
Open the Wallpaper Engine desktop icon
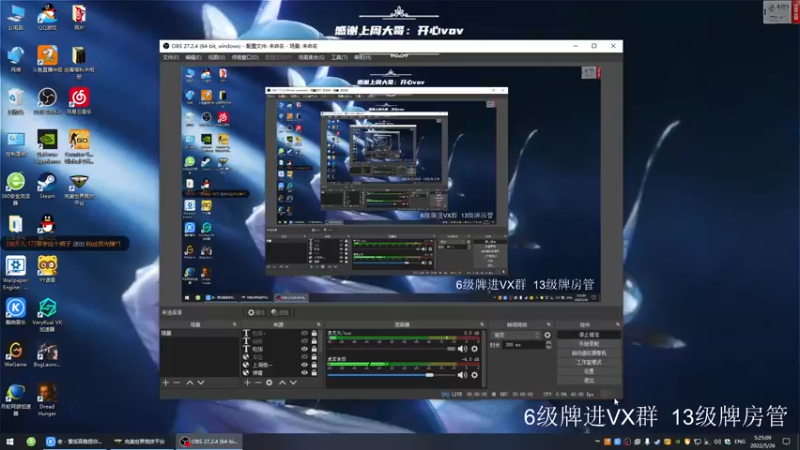(15, 273)
